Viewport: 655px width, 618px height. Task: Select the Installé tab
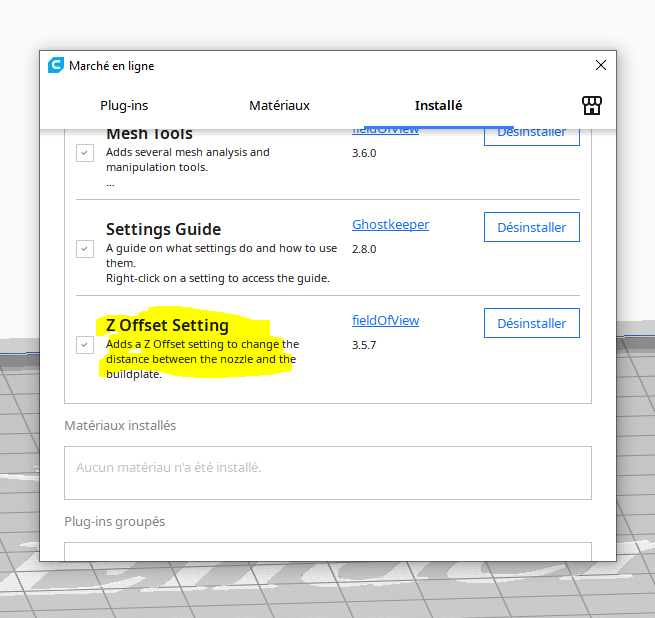pyautogui.click(x=438, y=106)
